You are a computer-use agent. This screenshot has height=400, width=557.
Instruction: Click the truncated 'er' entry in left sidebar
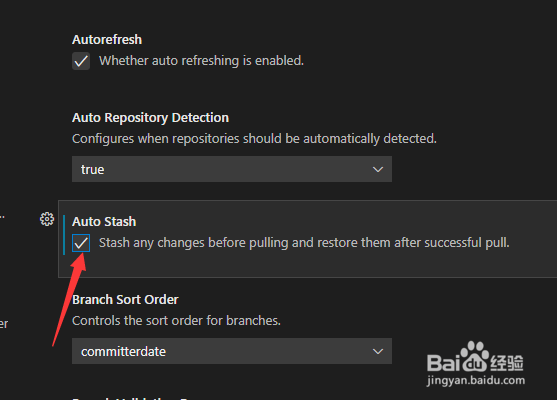tap(4, 324)
